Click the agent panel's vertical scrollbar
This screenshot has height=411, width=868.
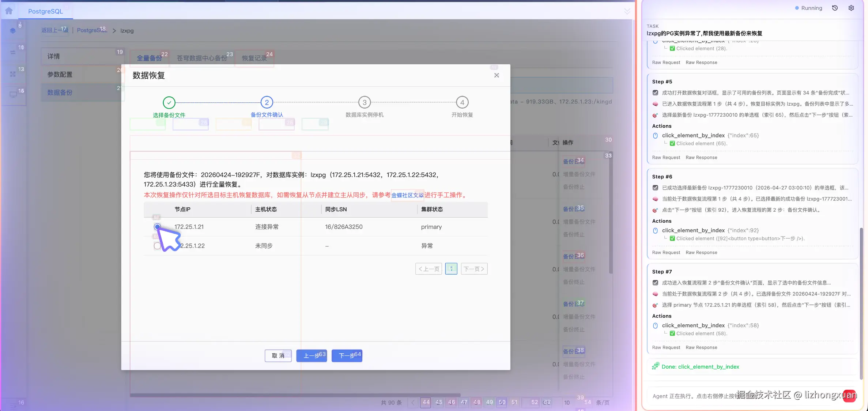tap(861, 303)
